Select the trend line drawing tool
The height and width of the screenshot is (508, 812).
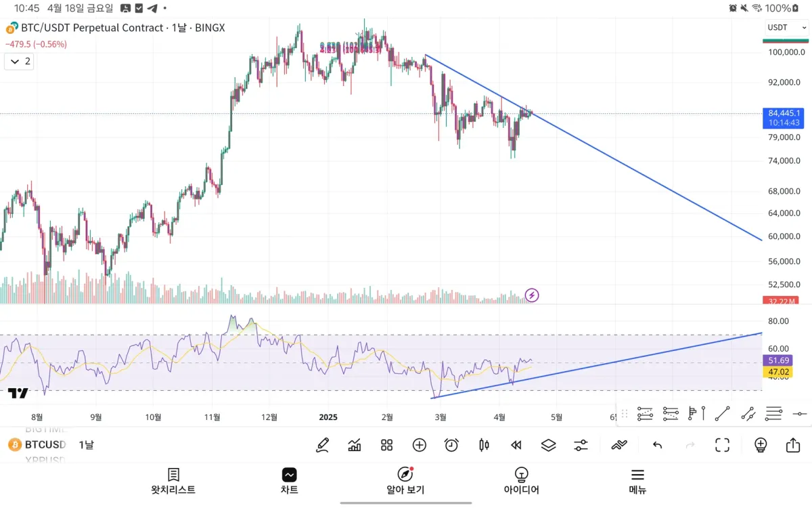[x=722, y=413]
